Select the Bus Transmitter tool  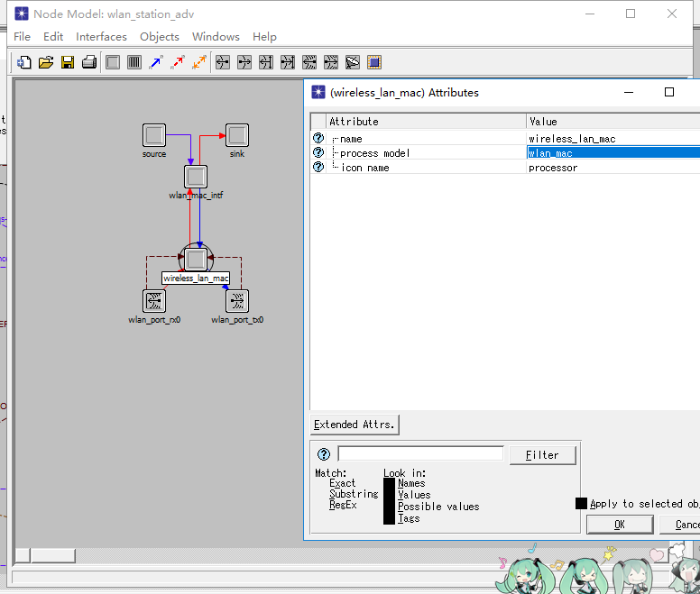tap(288, 62)
